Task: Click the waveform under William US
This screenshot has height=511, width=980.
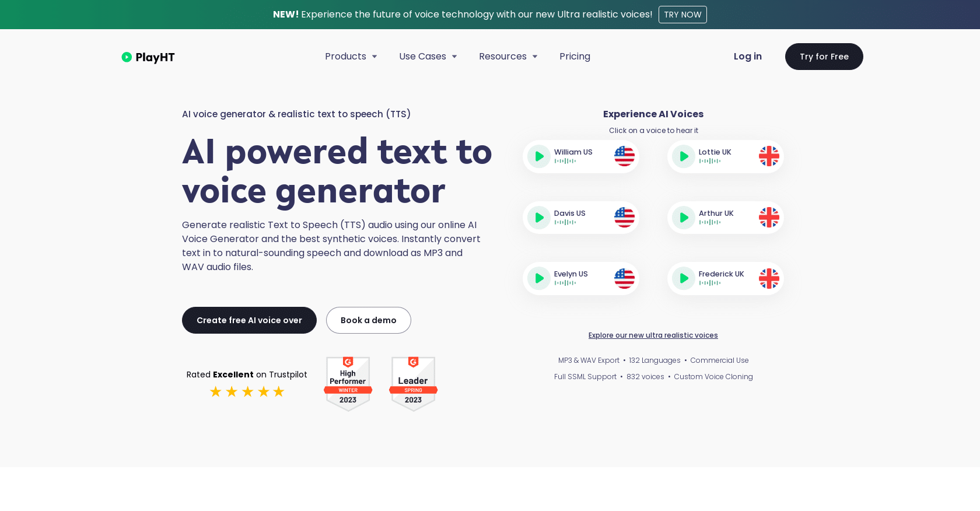Action: 565,161
